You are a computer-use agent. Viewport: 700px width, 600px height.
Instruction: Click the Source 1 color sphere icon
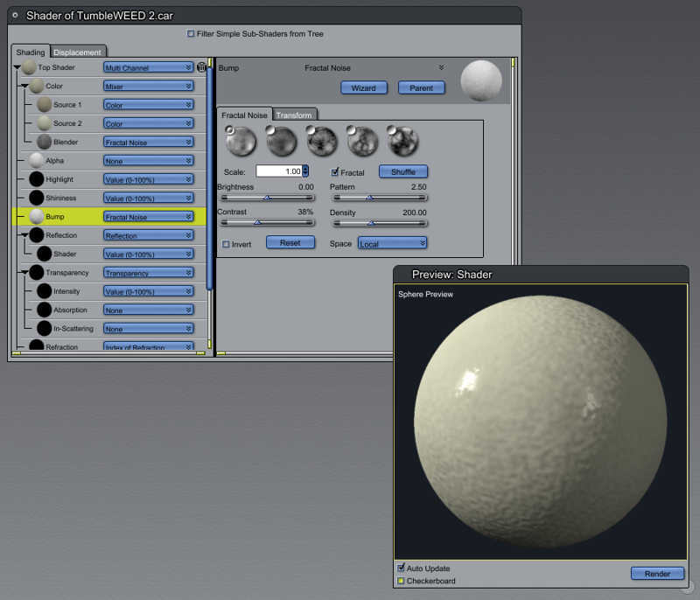coord(45,105)
